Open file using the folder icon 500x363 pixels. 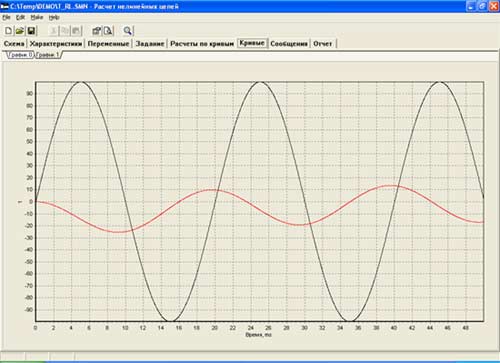point(20,31)
